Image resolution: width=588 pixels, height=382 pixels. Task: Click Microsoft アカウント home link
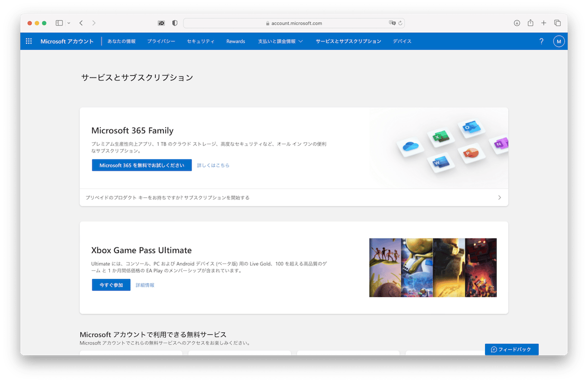67,42
